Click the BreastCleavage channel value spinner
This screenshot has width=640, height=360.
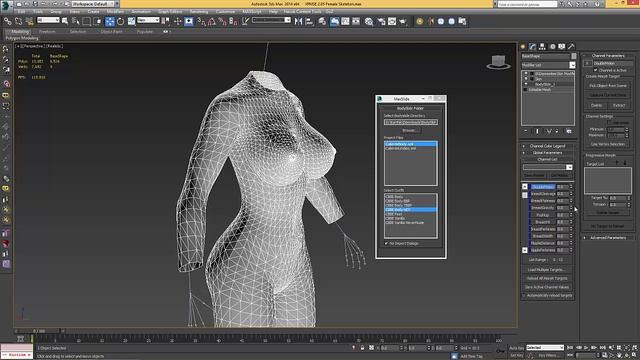tap(571, 194)
